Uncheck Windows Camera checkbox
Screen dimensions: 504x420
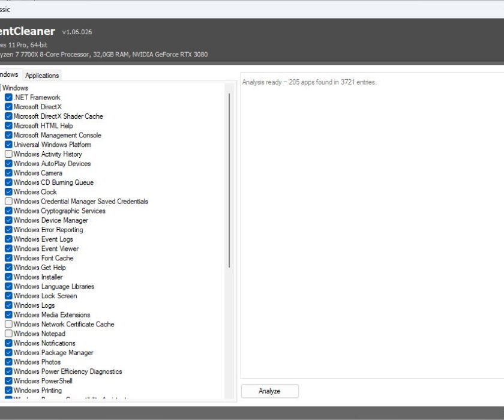tap(8, 173)
